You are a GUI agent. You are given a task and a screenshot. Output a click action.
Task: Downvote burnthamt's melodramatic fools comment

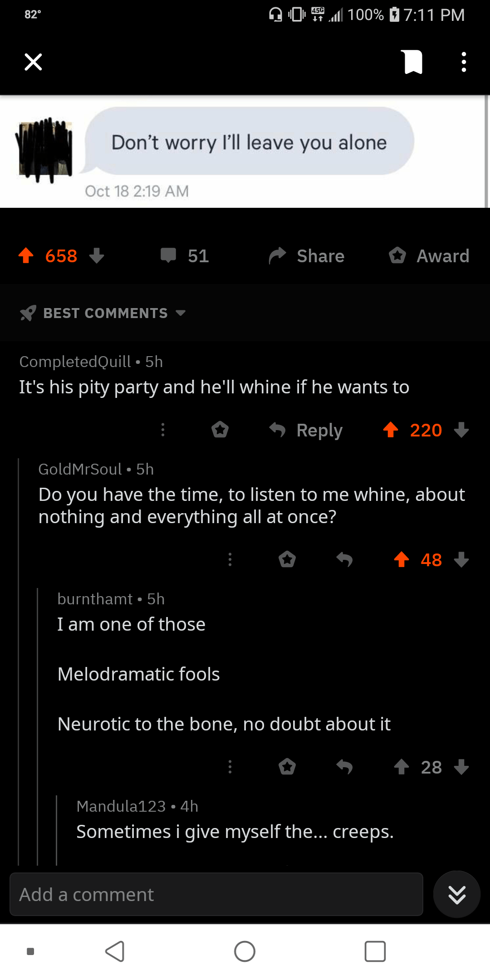[x=462, y=767]
